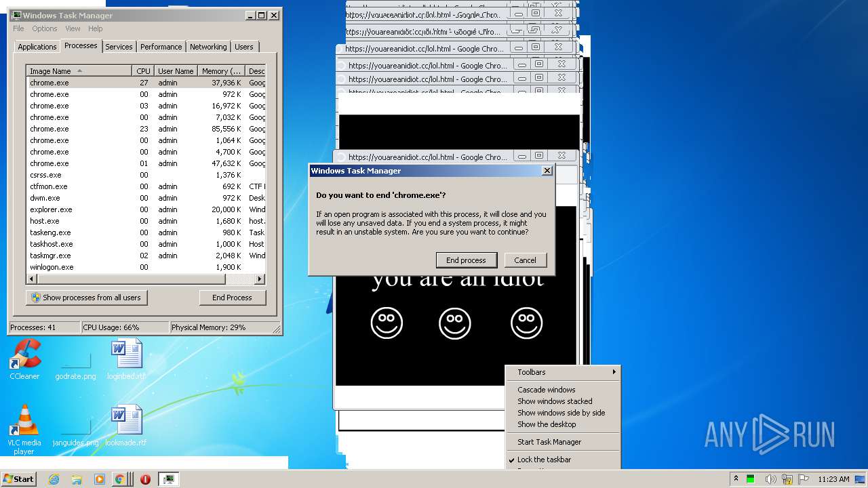The height and width of the screenshot is (488, 868).
Task: Select the Processes tab
Action: [81, 45]
